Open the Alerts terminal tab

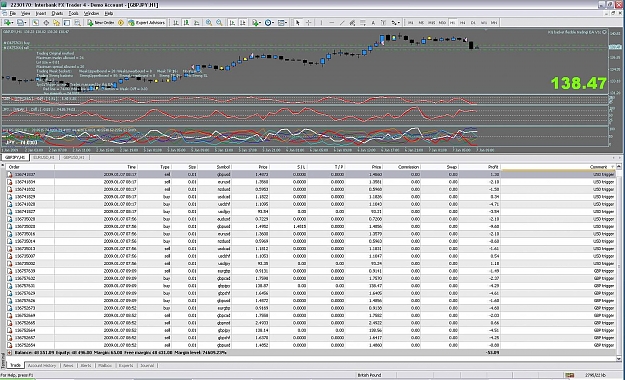tap(86, 365)
